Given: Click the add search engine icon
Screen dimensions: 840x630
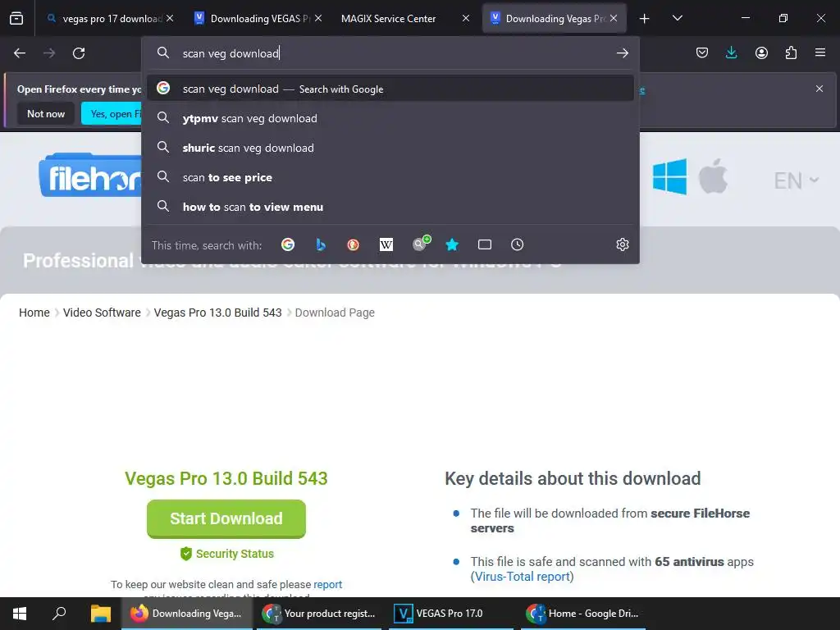Looking at the screenshot, I should click(x=422, y=243).
